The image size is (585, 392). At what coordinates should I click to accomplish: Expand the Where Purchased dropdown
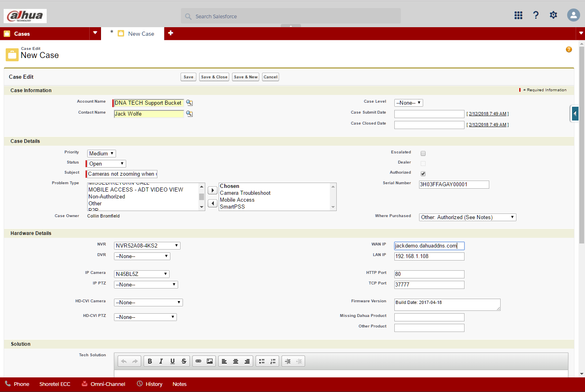(467, 218)
